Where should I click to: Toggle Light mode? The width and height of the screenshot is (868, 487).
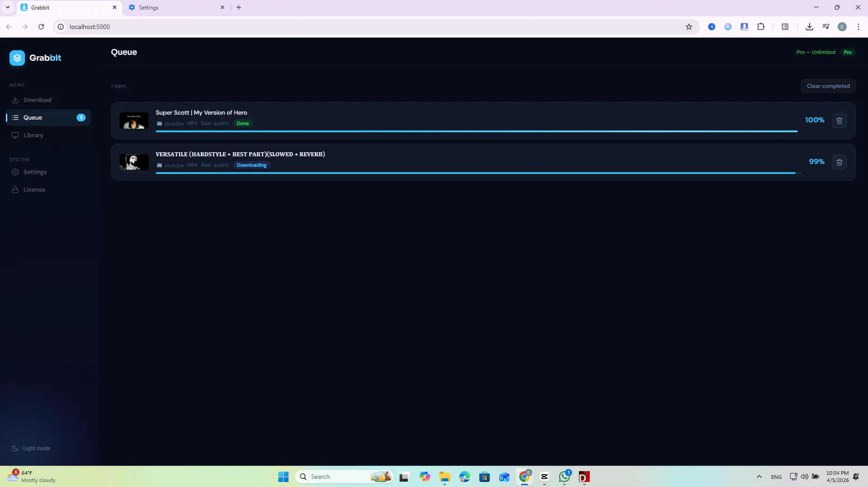(x=31, y=448)
